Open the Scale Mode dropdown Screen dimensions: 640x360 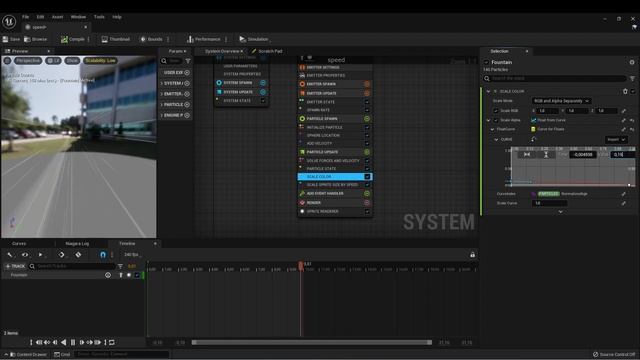point(561,101)
